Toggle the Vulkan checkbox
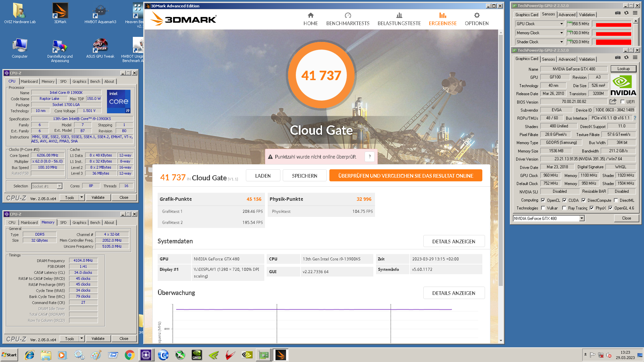Image resolution: width=644 pixels, height=362 pixels. click(x=543, y=208)
